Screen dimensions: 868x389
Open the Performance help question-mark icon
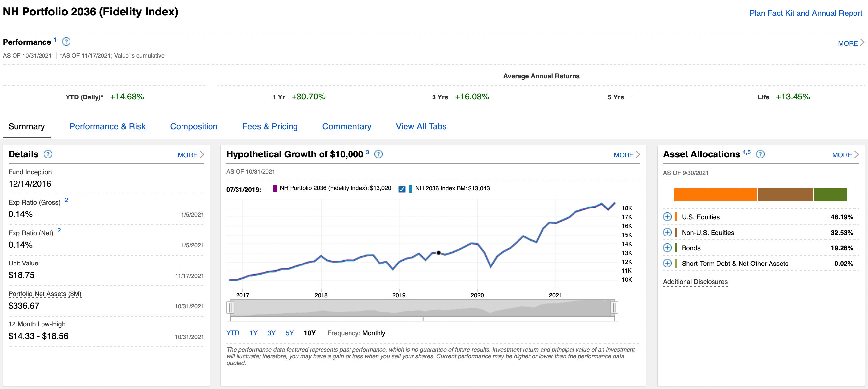point(66,42)
